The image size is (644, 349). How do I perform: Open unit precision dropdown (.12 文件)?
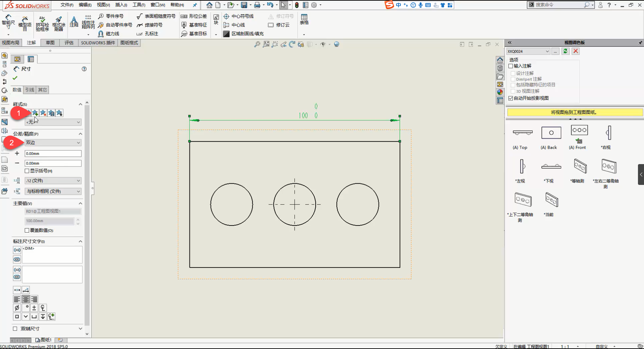tap(53, 181)
